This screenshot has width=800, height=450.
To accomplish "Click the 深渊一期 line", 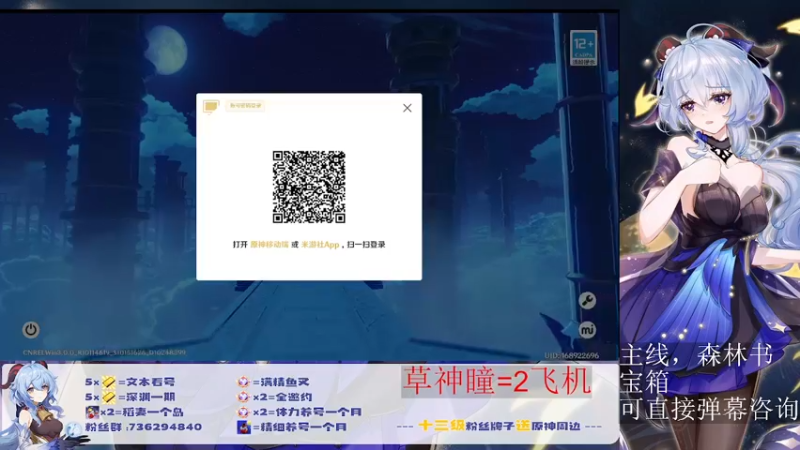I will point(130,397).
